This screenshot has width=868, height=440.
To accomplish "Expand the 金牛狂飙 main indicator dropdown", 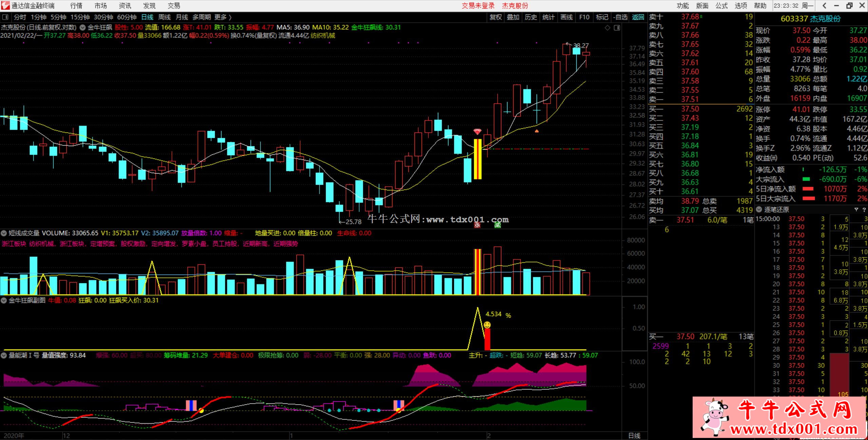I will coord(82,27).
